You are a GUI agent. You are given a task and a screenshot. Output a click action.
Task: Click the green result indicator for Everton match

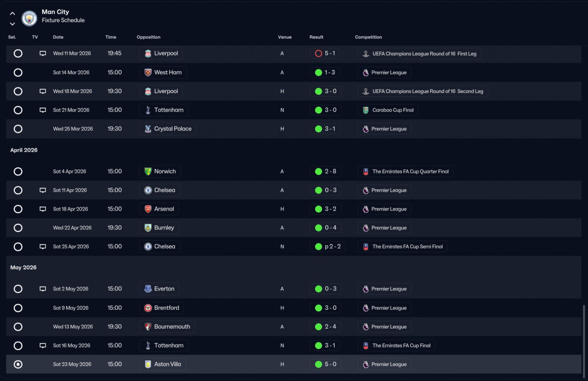click(x=318, y=289)
